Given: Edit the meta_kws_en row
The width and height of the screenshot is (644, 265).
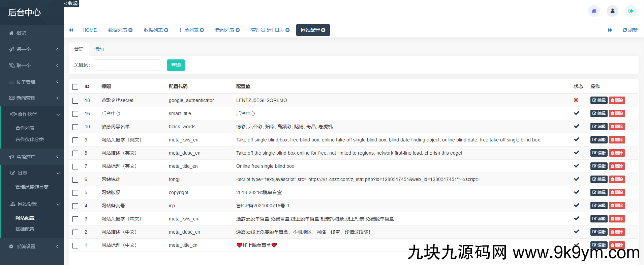Looking at the screenshot, I should (599, 140).
